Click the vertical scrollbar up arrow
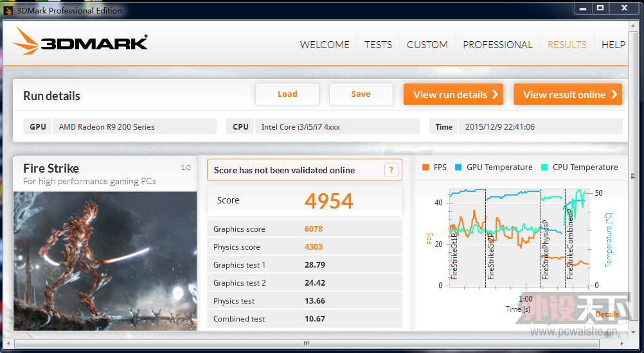The image size is (644, 353). pos(633,26)
